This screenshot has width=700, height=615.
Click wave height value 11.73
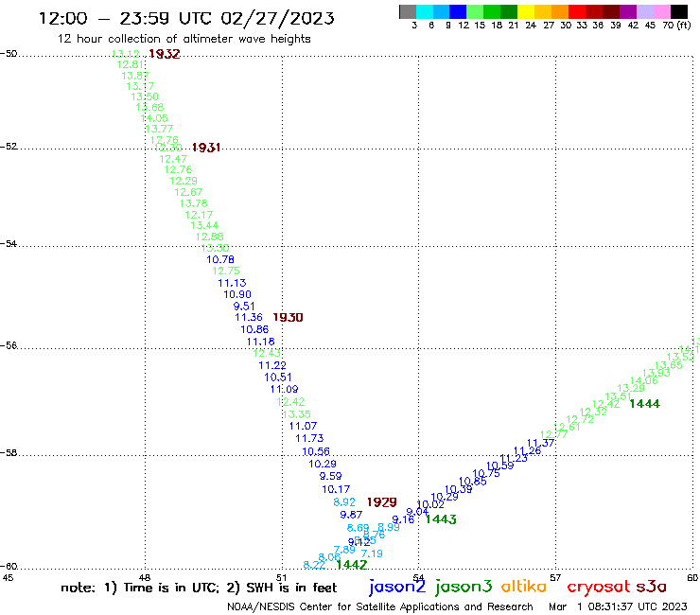click(x=310, y=439)
